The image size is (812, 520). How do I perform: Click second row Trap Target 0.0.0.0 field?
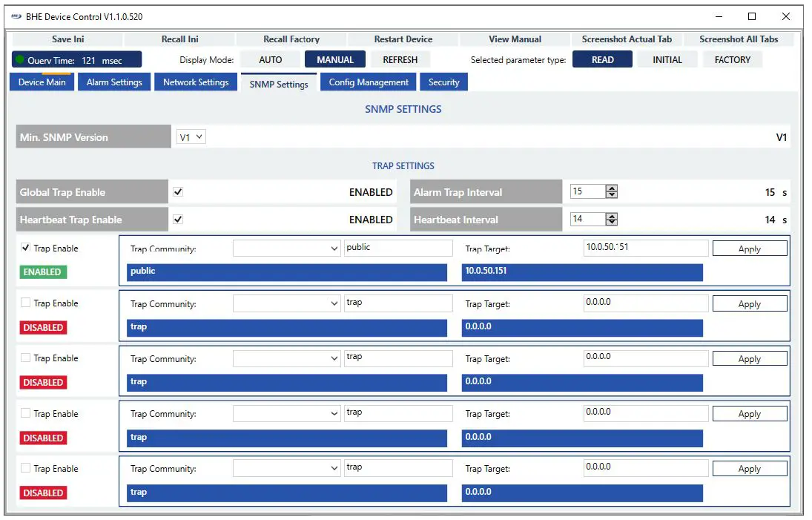click(646, 303)
